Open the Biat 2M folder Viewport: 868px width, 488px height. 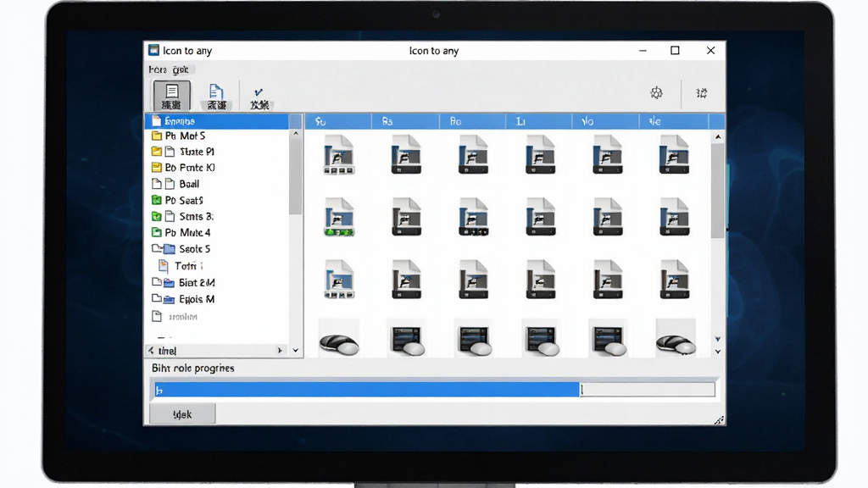click(183, 283)
